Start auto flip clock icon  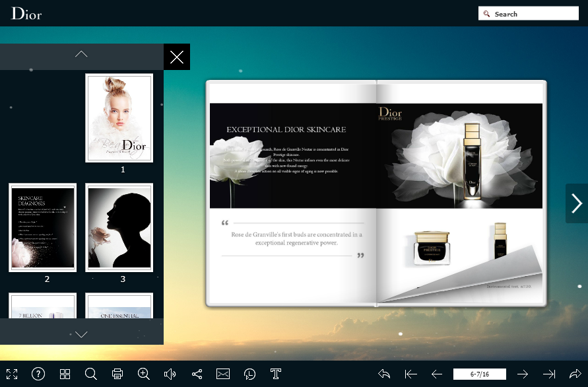point(249,374)
